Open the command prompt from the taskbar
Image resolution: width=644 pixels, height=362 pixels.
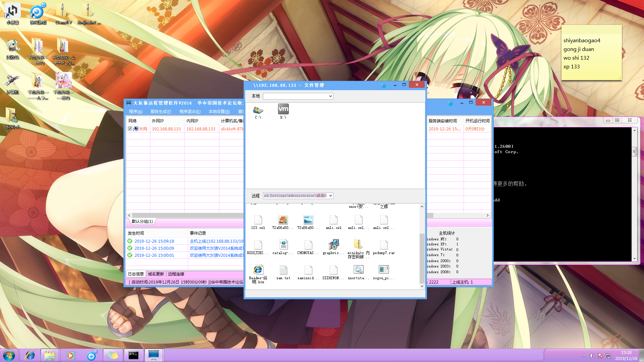133,355
